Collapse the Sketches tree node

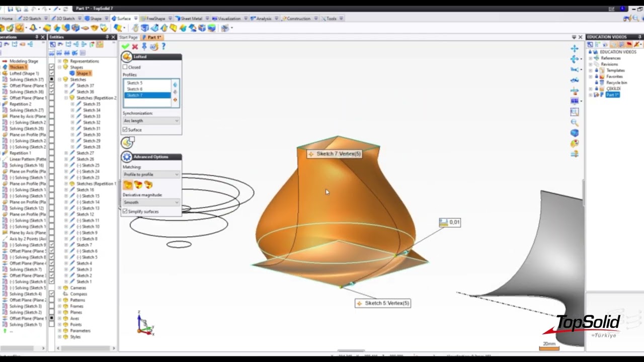tap(59, 79)
